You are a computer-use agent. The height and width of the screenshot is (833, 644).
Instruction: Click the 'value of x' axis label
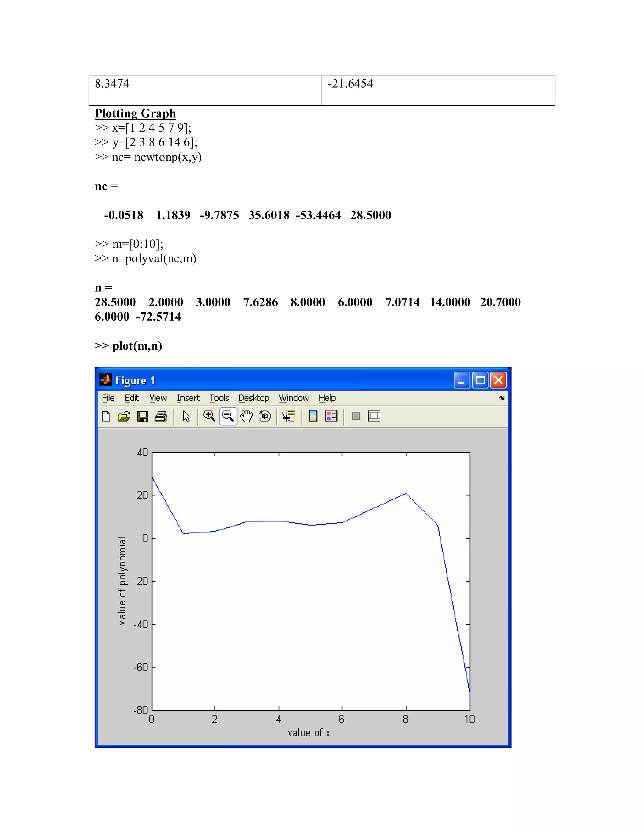click(x=309, y=733)
